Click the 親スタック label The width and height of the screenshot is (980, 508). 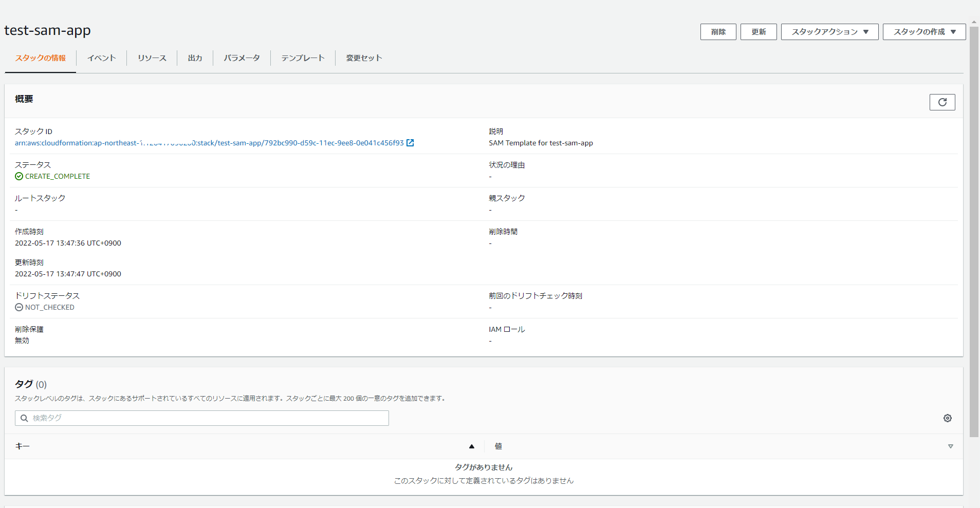point(507,198)
